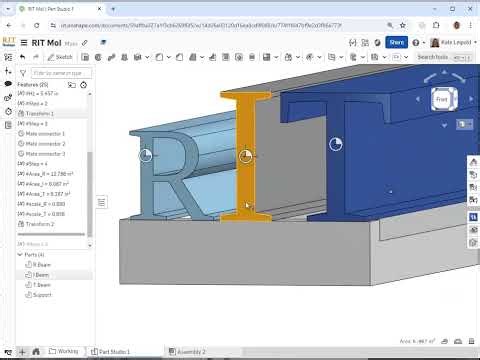
Task: Click the feature list scroll-down arrow
Action: coord(89,245)
